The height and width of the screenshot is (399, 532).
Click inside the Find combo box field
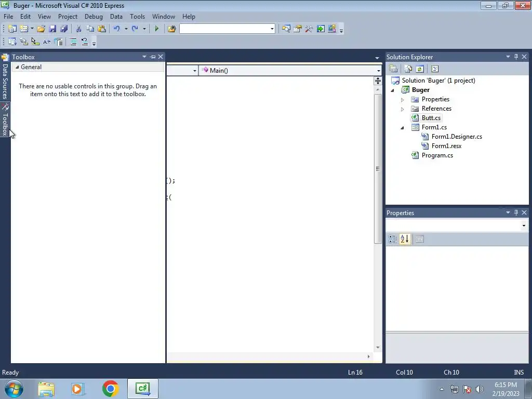(x=224, y=29)
